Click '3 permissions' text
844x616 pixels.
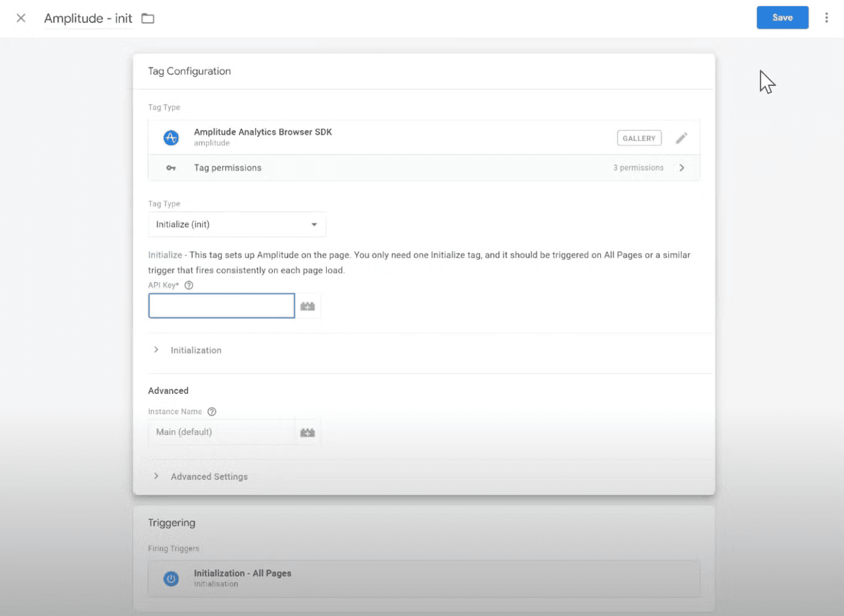pyautogui.click(x=638, y=168)
